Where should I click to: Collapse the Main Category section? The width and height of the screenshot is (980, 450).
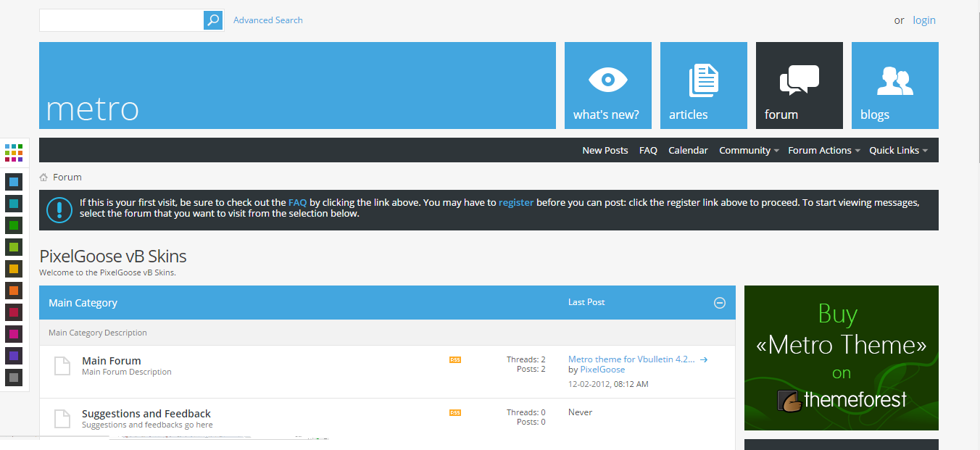(720, 303)
